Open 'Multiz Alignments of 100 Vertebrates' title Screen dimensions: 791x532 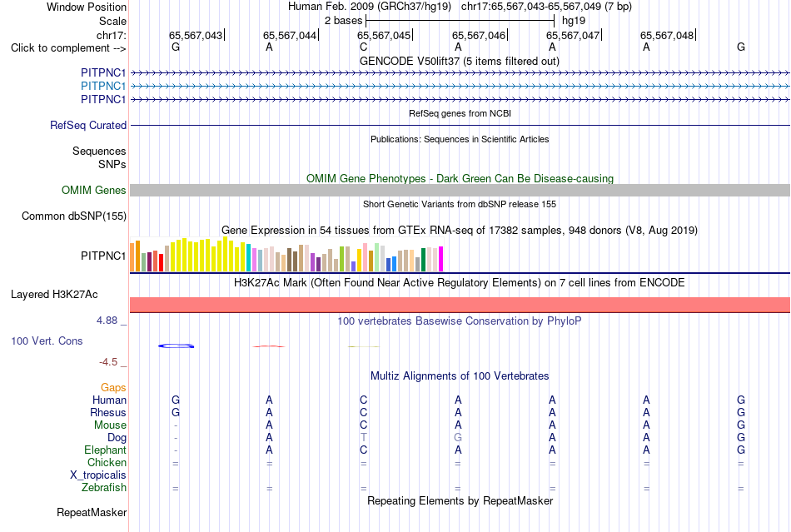click(460, 376)
